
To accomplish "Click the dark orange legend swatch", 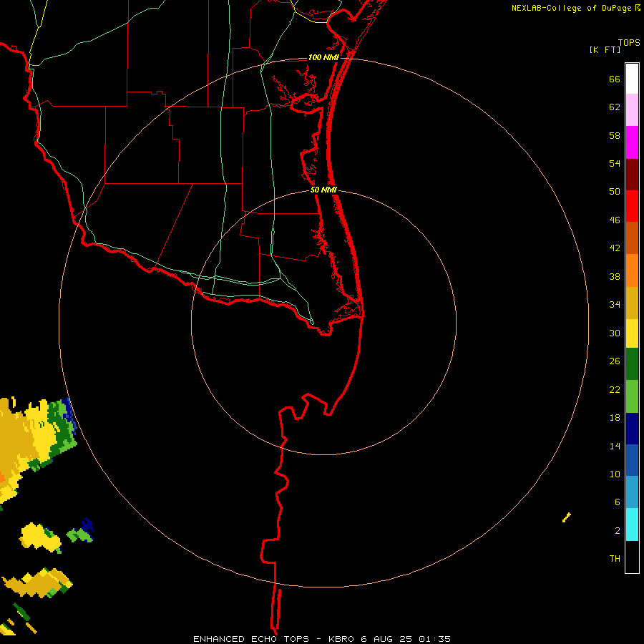I will (x=632, y=238).
